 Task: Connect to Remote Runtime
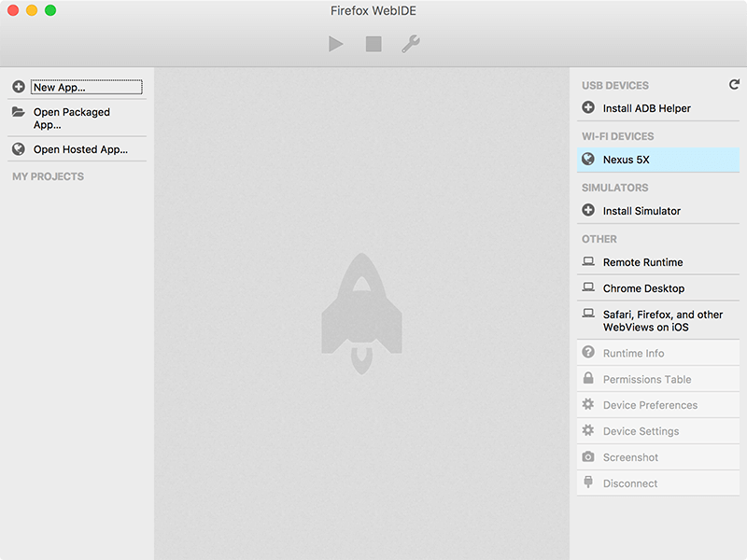642,262
